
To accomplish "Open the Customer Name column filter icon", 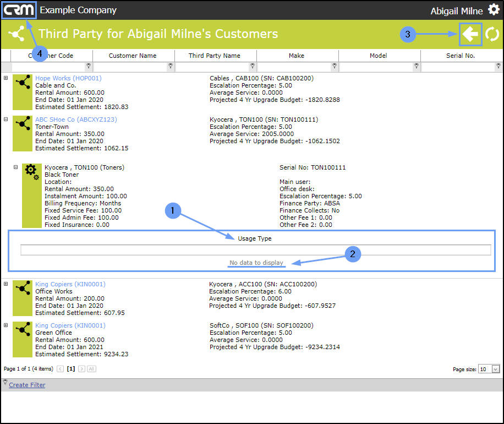I will coord(171,66).
